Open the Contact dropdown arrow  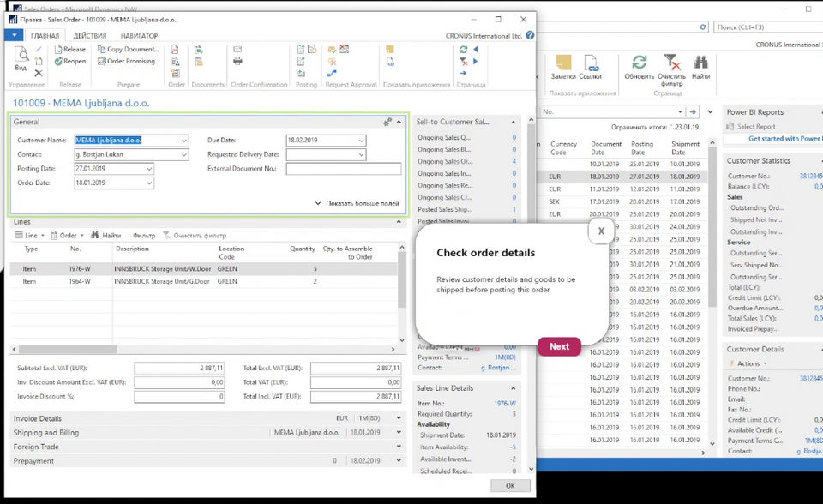pyautogui.click(x=184, y=154)
